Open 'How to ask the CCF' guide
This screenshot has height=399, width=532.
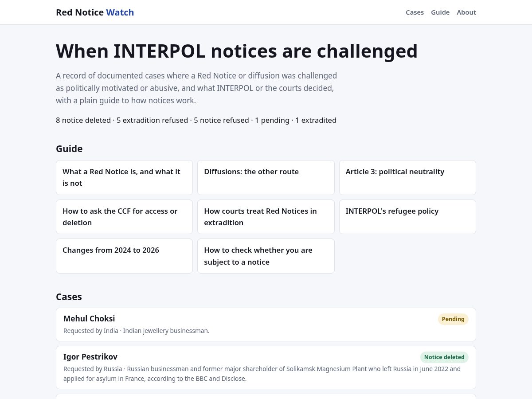click(x=124, y=217)
